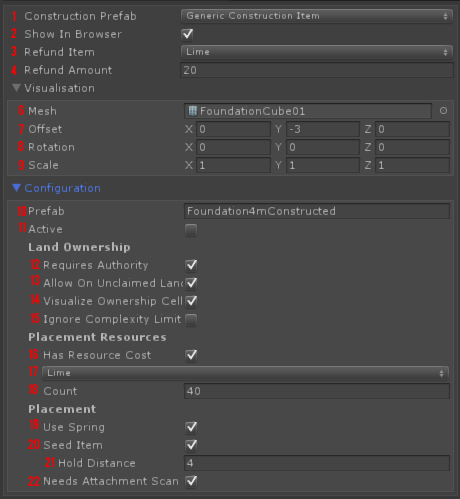460x499 pixels.
Task: Click the FoundationCube01 mesh asset icon
Action: 193,111
